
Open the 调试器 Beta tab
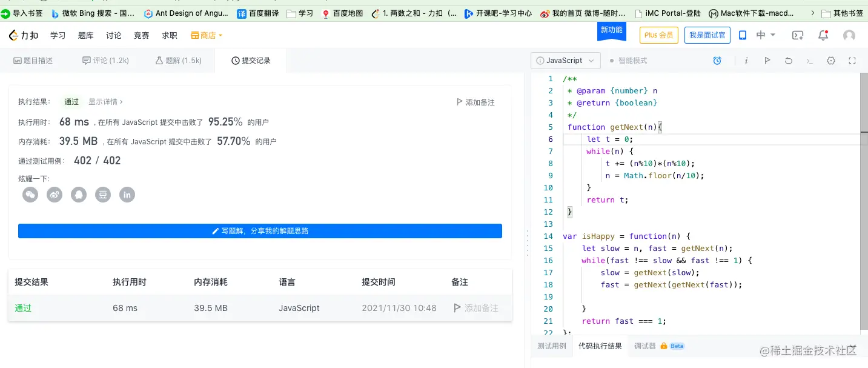tap(659, 346)
